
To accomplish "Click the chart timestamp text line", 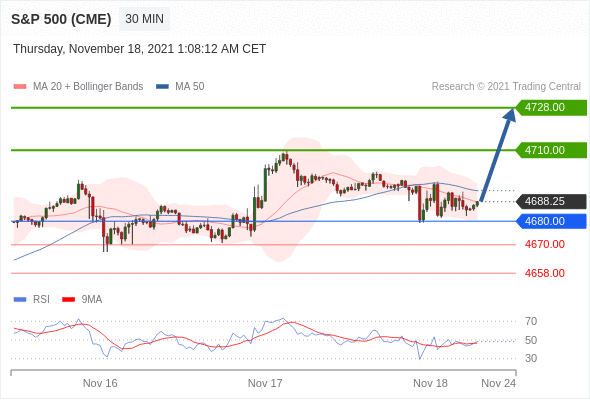I will [x=140, y=49].
